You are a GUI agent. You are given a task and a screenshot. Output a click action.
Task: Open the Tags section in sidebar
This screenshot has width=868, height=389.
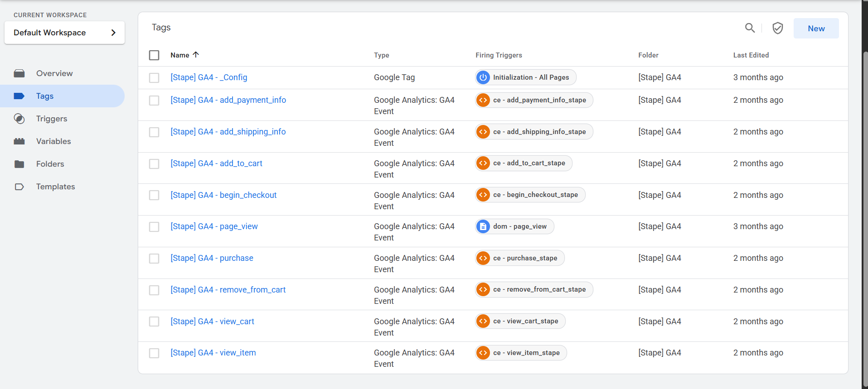(45, 96)
